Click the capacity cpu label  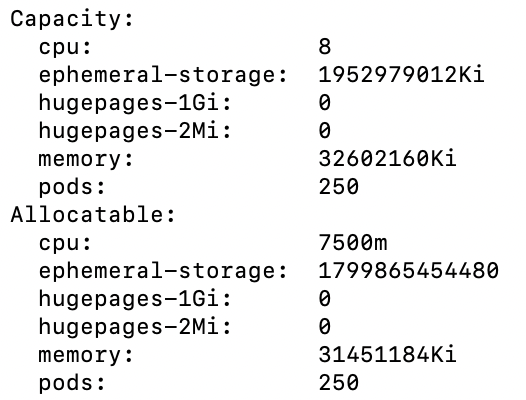tap(65, 47)
